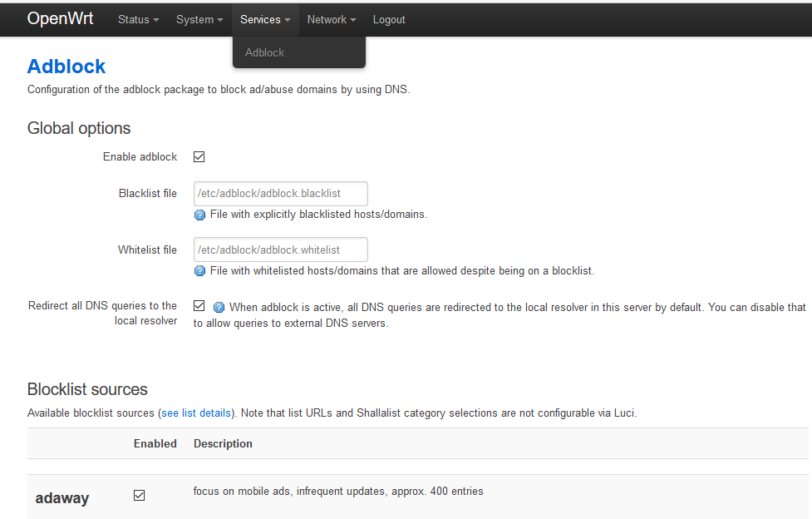Focus the Blacklist file input field
The width and height of the screenshot is (812, 519).
click(x=281, y=194)
